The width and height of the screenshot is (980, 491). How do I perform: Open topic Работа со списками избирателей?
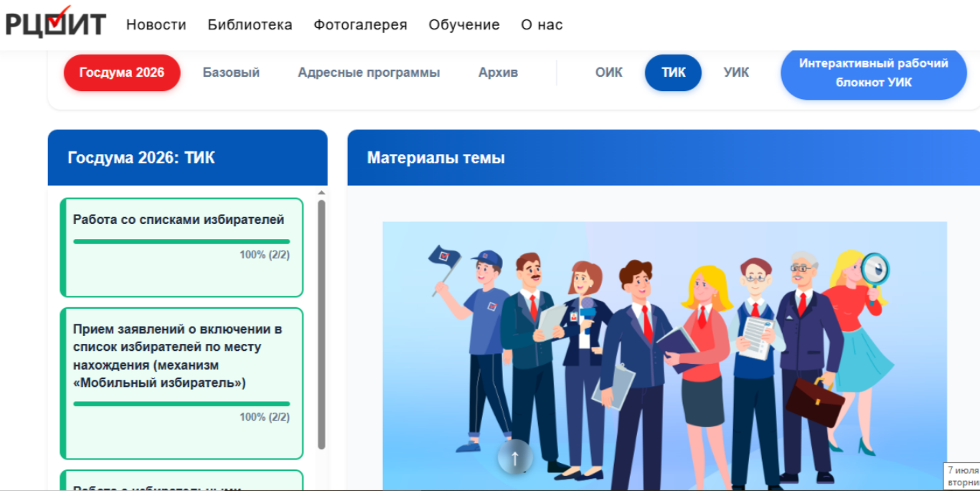tap(182, 248)
